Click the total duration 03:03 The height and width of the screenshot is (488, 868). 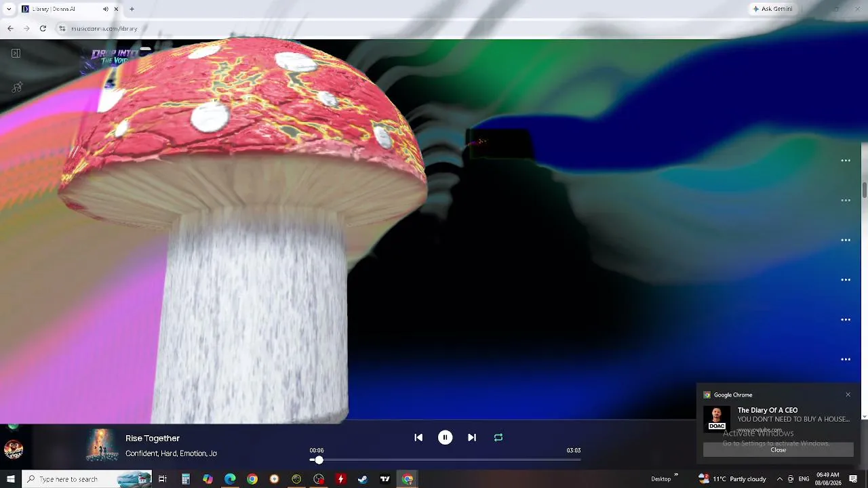coord(574,451)
